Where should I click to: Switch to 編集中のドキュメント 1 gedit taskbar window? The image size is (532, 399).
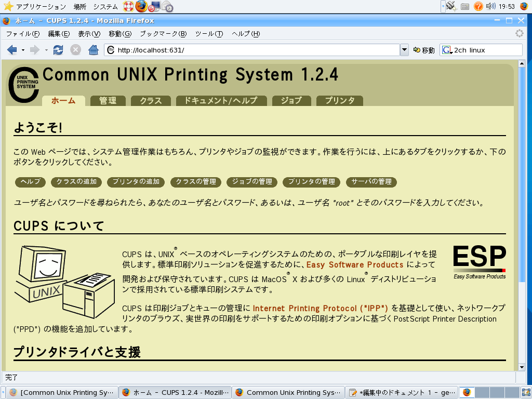(x=402, y=393)
